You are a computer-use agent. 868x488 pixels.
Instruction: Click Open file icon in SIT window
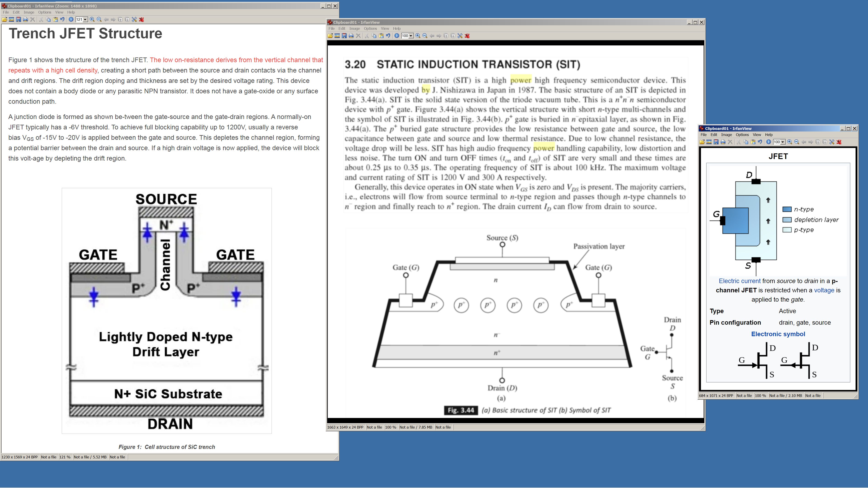point(330,36)
